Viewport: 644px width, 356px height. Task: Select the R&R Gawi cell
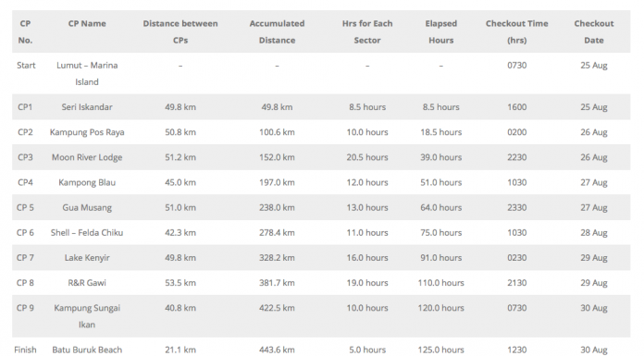[87, 283]
